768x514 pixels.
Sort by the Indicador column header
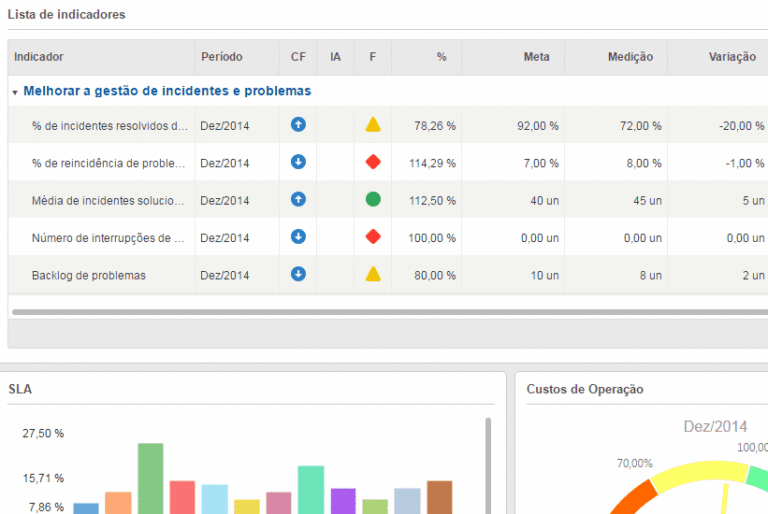[x=39, y=57]
